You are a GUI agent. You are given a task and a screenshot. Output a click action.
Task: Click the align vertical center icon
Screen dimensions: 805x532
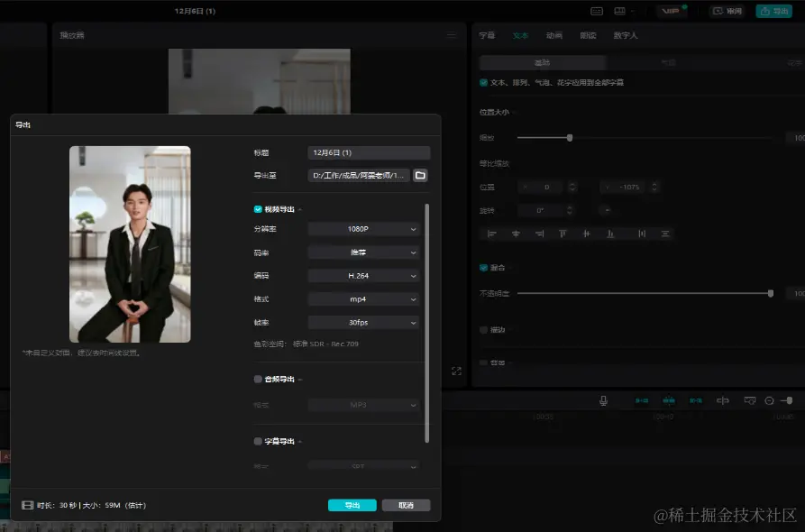point(586,234)
